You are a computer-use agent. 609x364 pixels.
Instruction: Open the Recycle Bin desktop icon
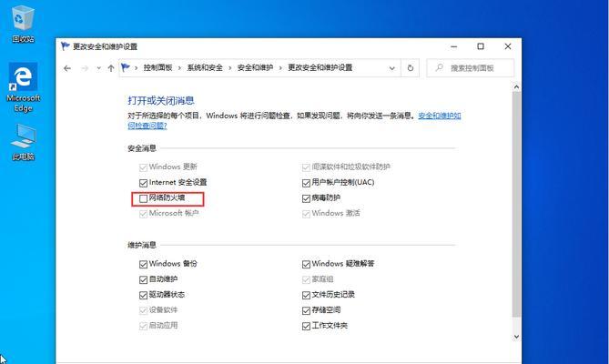pyautogui.click(x=23, y=24)
